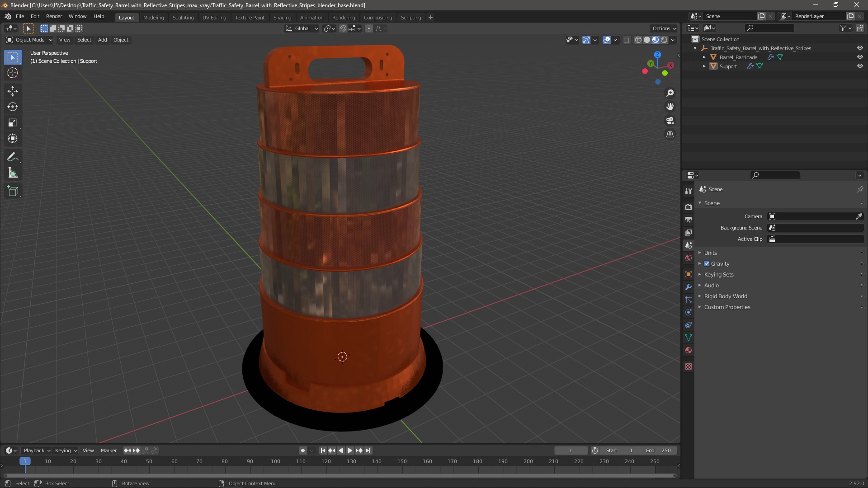Open the Physics properties tab
The width and height of the screenshot is (868, 488).
pyautogui.click(x=689, y=312)
